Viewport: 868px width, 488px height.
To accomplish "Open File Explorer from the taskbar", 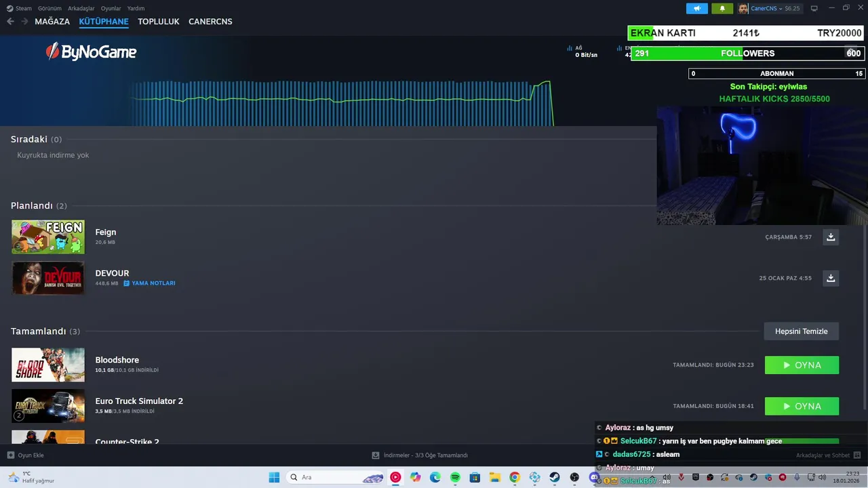I will coord(495,477).
